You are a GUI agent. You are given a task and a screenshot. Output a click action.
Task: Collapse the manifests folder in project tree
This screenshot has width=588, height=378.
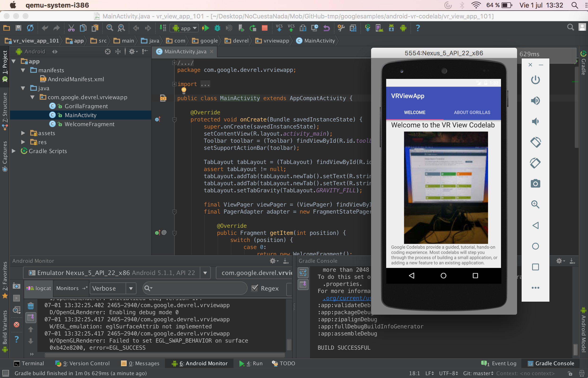coord(23,70)
